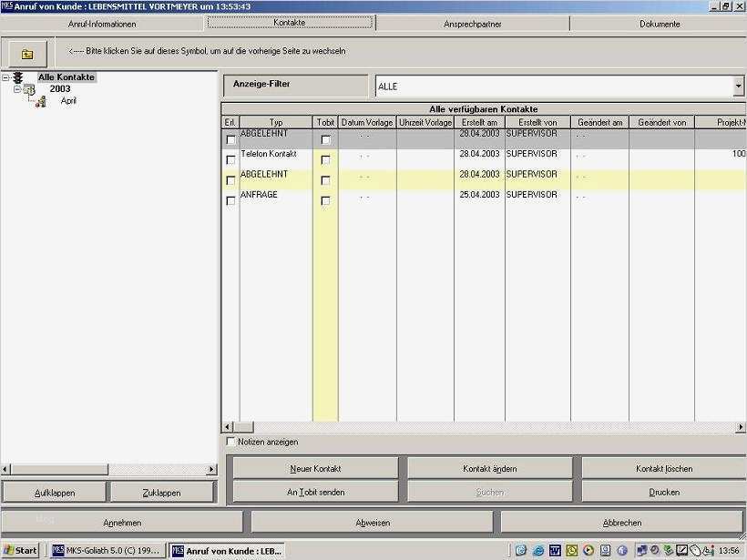Click the Erstellt am column header
This screenshot has height=560, width=747.
tap(479, 122)
